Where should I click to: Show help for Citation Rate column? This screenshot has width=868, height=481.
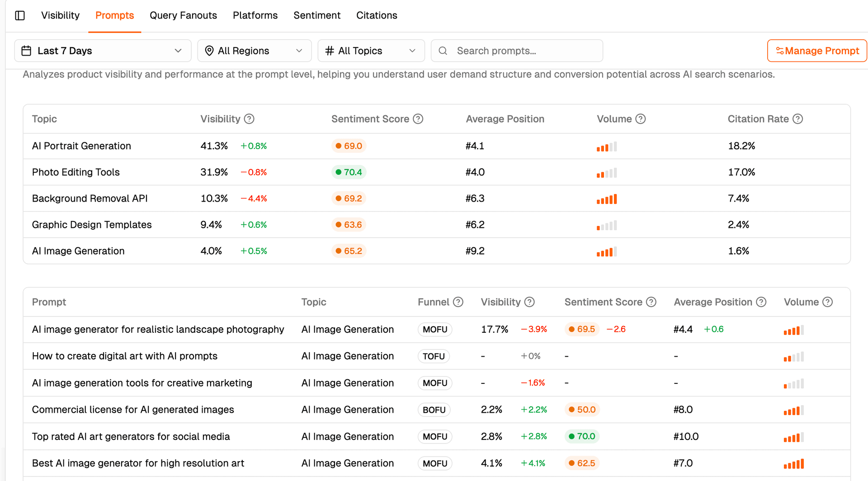(798, 119)
